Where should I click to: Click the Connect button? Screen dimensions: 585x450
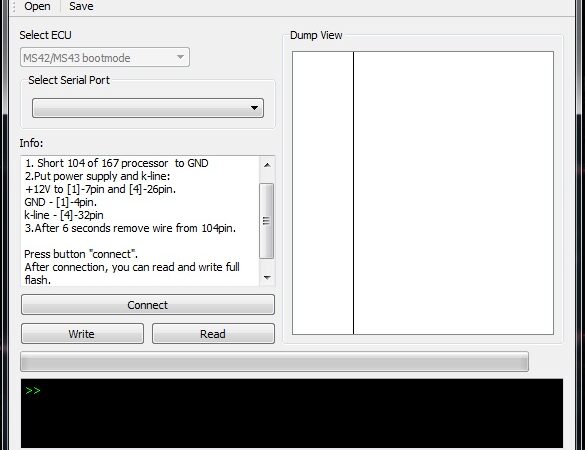148,305
